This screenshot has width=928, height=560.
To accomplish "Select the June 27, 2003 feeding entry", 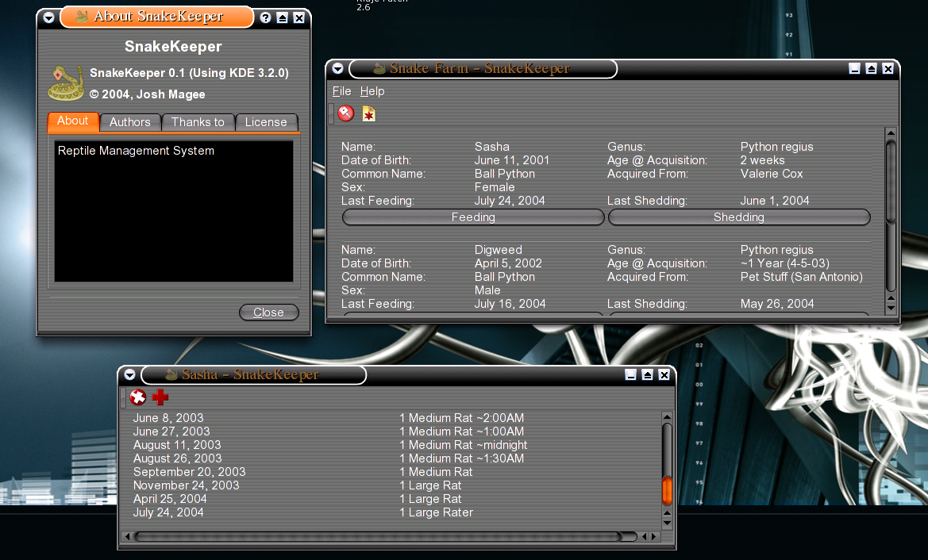I will point(171,431).
